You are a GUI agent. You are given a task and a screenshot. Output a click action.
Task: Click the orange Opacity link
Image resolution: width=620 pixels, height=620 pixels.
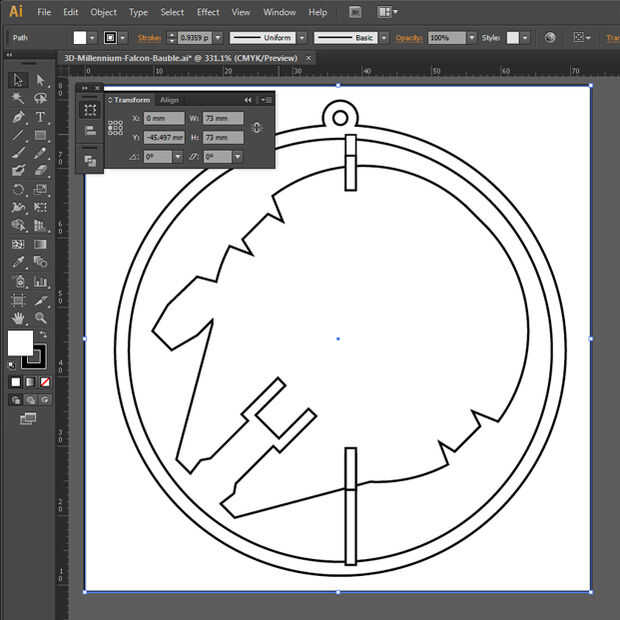click(x=409, y=38)
